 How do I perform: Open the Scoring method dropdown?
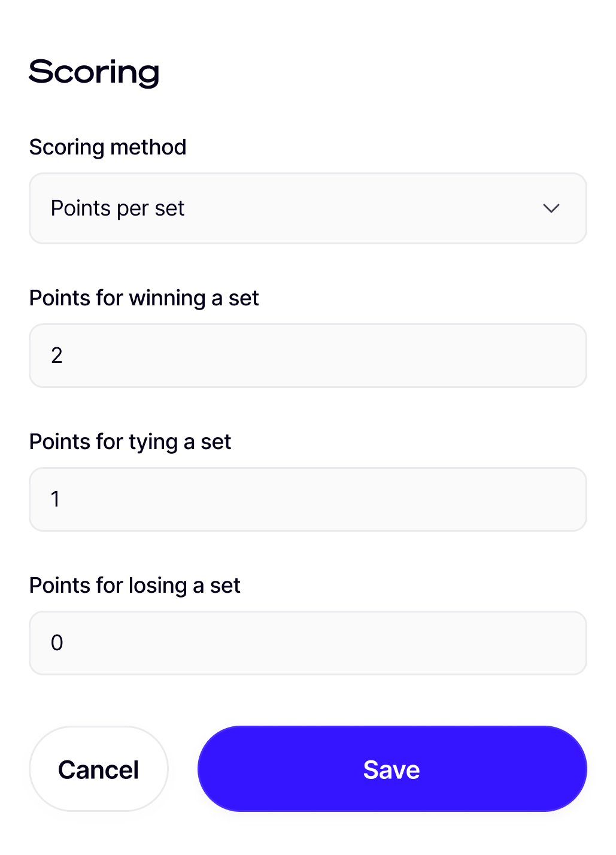click(x=308, y=208)
